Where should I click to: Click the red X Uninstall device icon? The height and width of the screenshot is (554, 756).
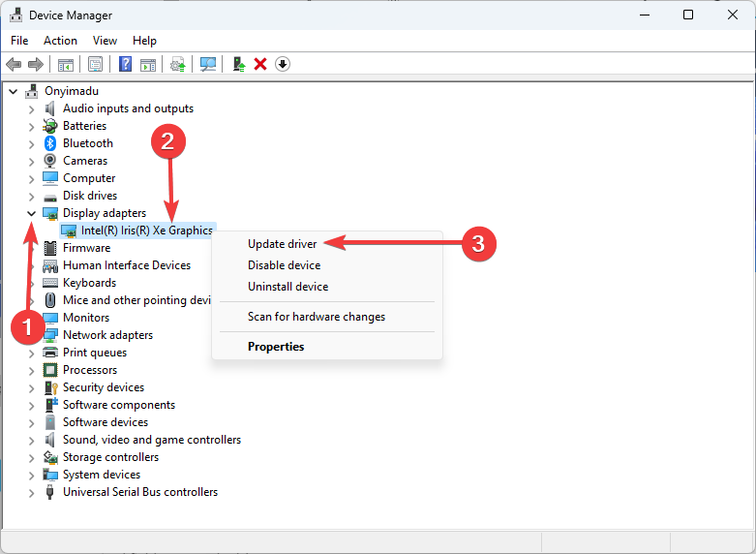260,64
